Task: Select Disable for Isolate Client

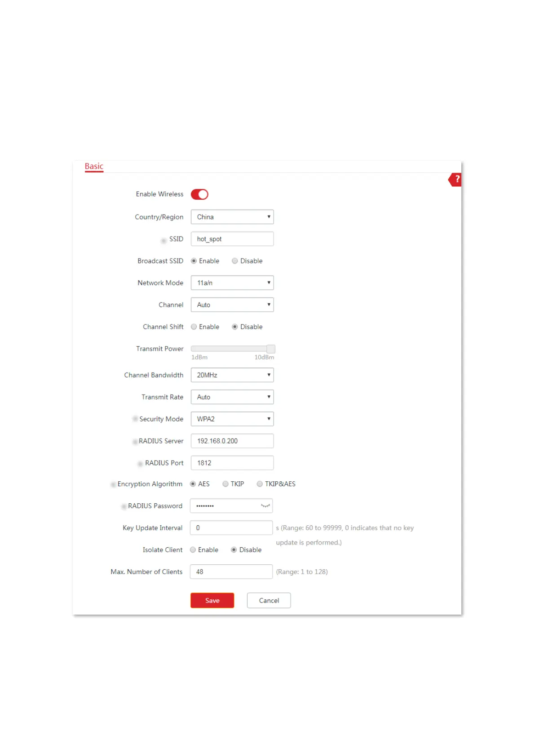Action: pos(234,550)
